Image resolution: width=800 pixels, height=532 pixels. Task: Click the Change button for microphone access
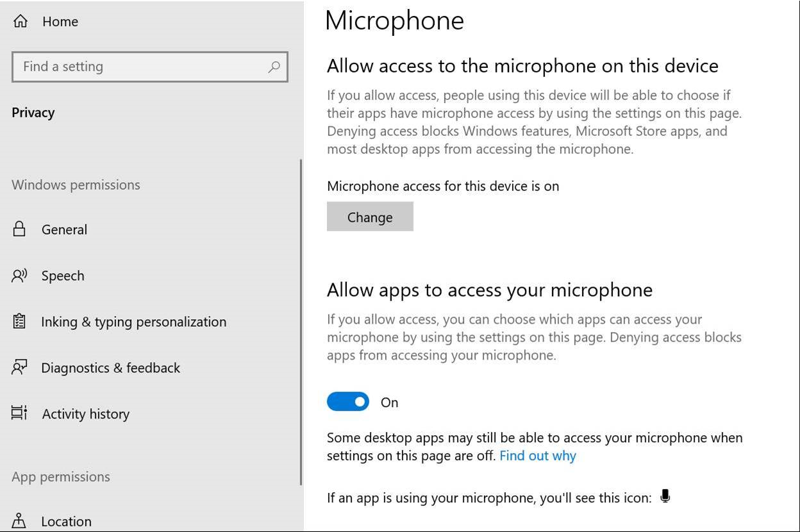pos(370,217)
